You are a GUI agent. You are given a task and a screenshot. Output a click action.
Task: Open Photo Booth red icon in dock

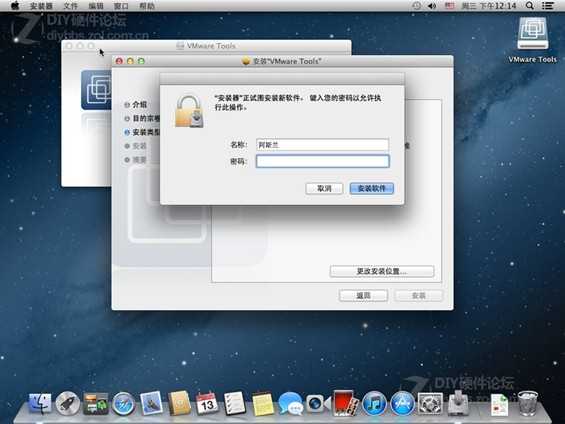point(344,403)
